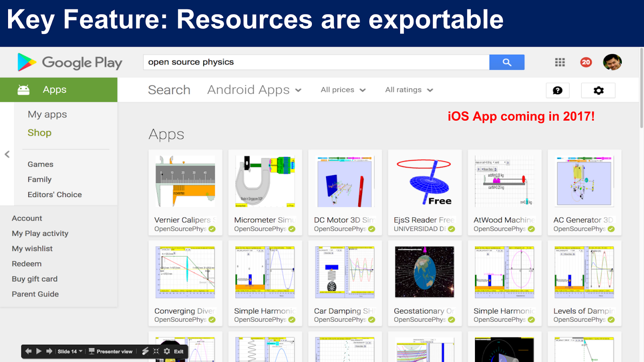Open the Google apps grid launcher
This screenshot has height=362, width=644.
pyautogui.click(x=560, y=62)
